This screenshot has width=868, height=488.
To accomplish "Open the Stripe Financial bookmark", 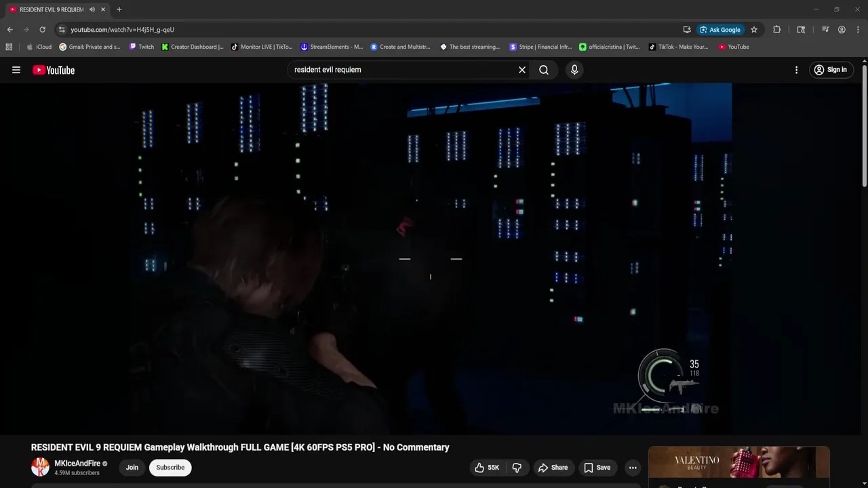I will (540, 47).
